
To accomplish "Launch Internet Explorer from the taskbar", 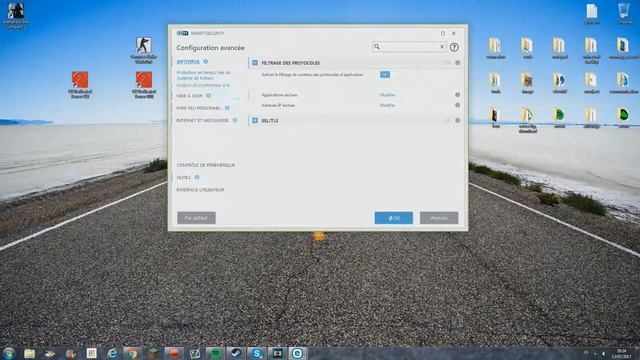I will click(x=112, y=353).
